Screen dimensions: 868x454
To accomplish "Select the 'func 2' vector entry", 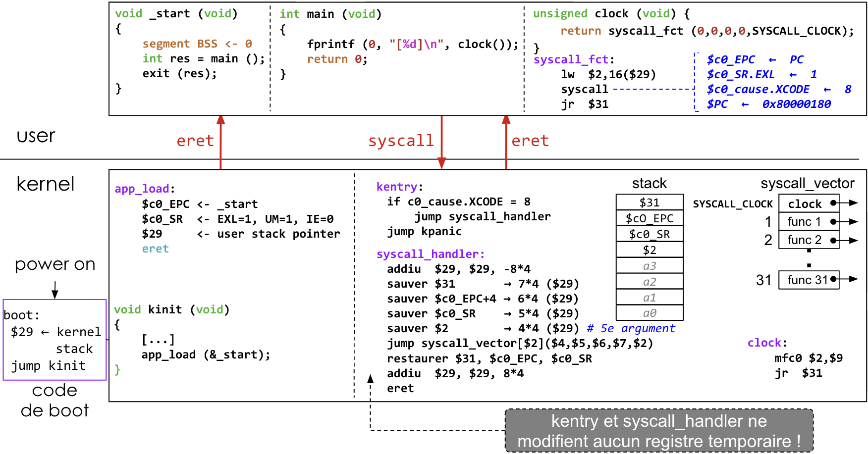I will tap(809, 240).
